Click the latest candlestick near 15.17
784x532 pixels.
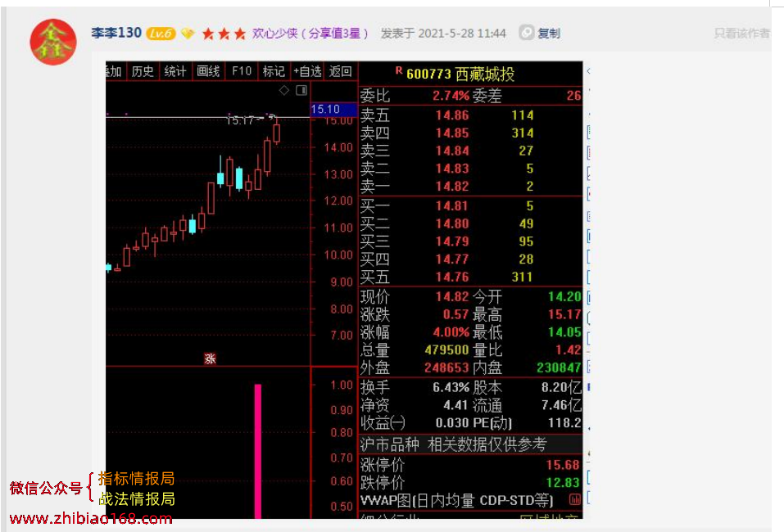[277, 131]
